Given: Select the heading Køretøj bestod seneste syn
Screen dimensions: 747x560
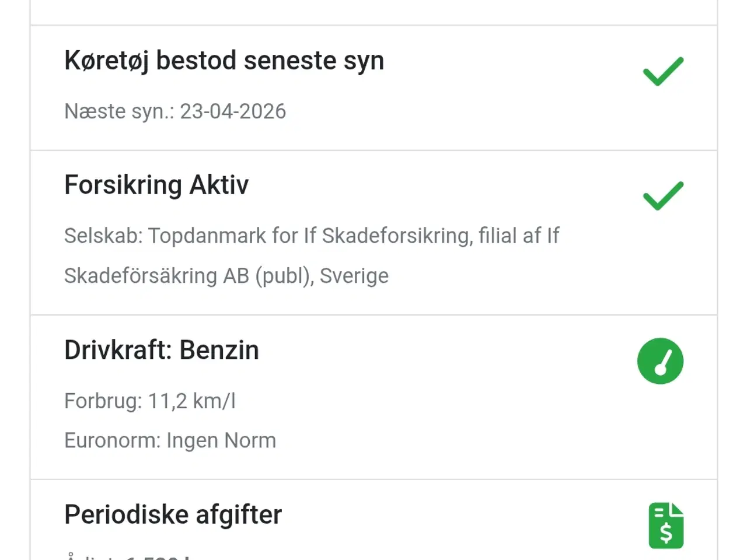Looking at the screenshot, I should 224,61.
